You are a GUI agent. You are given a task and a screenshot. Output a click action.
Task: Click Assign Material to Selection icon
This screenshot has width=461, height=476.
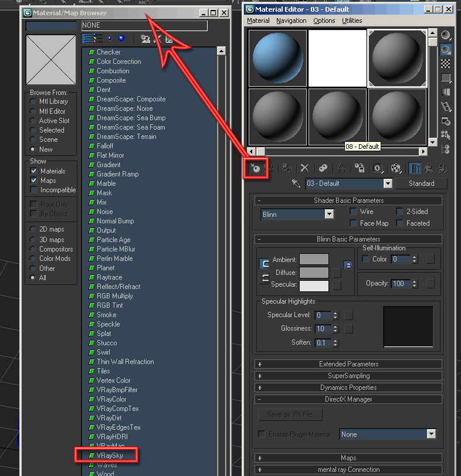pos(287,168)
